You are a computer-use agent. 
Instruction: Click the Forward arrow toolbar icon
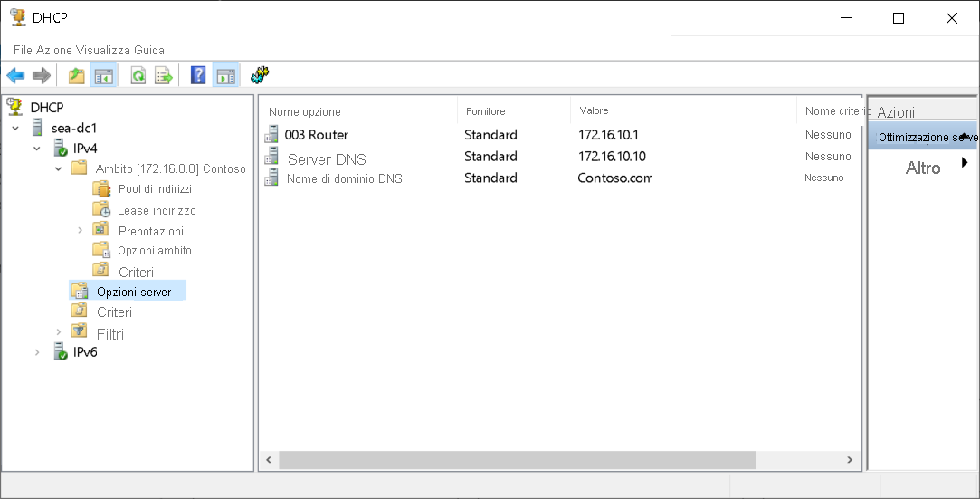click(42, 76)
